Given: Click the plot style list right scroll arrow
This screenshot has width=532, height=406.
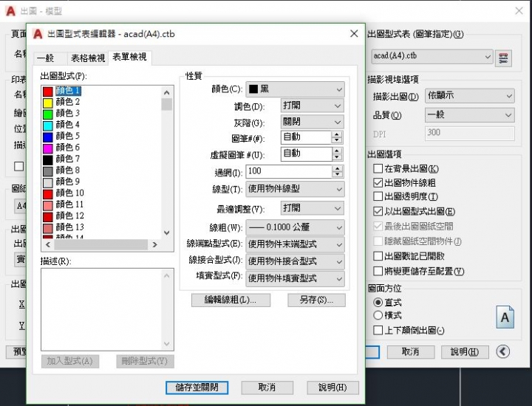Looking at the screenshot, I should tap(154, 244).
